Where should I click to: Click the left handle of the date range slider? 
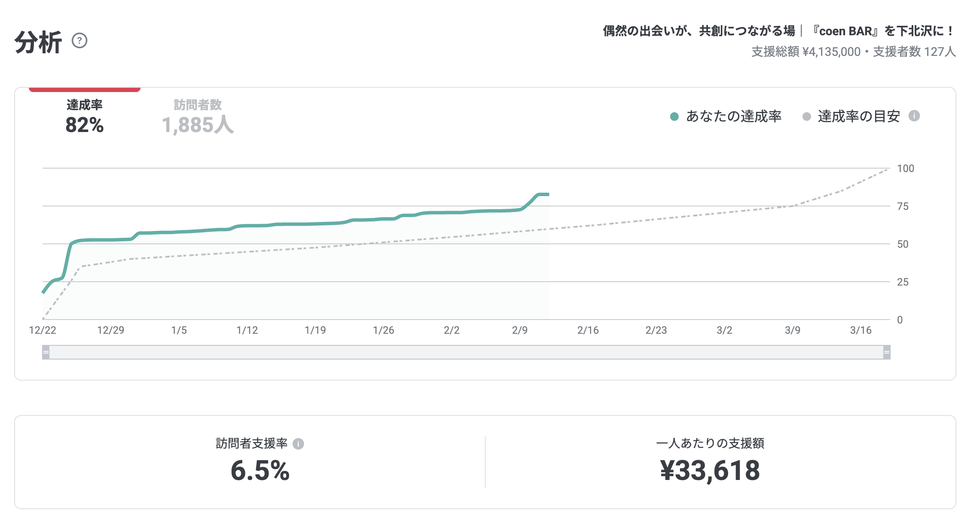point(45,352)
